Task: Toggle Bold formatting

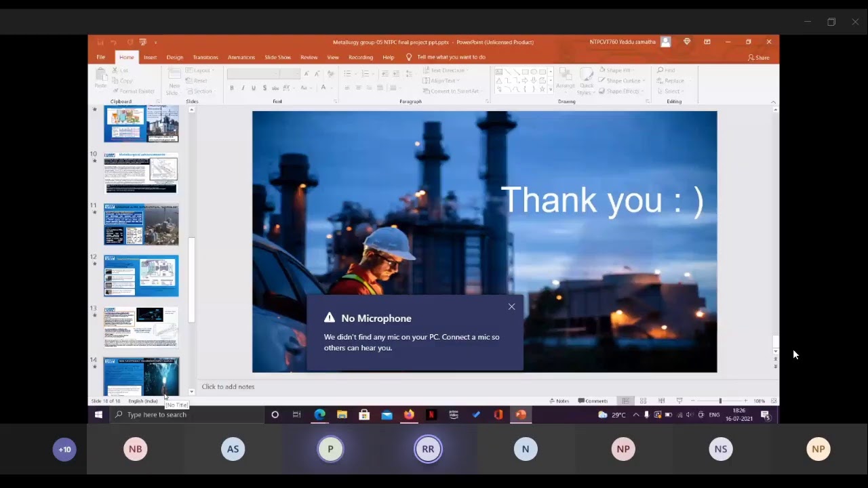Action: [x=232, y=88]
